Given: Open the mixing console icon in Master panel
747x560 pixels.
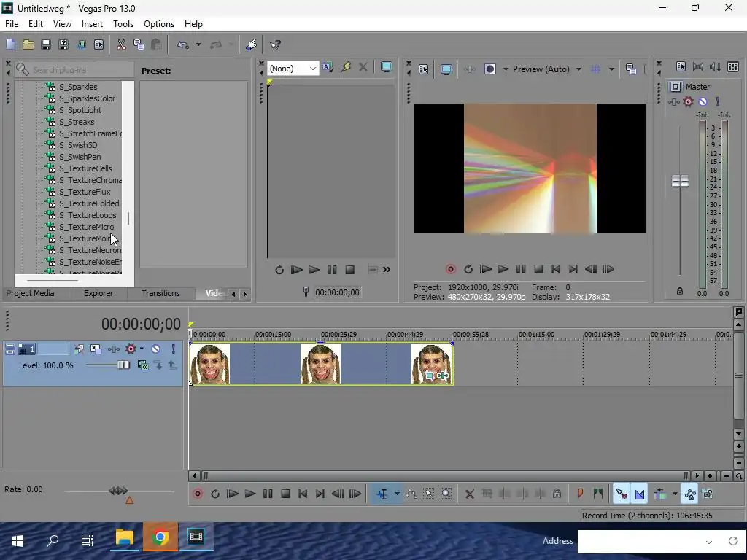Looking at the screenshot, I should tap(733, 66).
